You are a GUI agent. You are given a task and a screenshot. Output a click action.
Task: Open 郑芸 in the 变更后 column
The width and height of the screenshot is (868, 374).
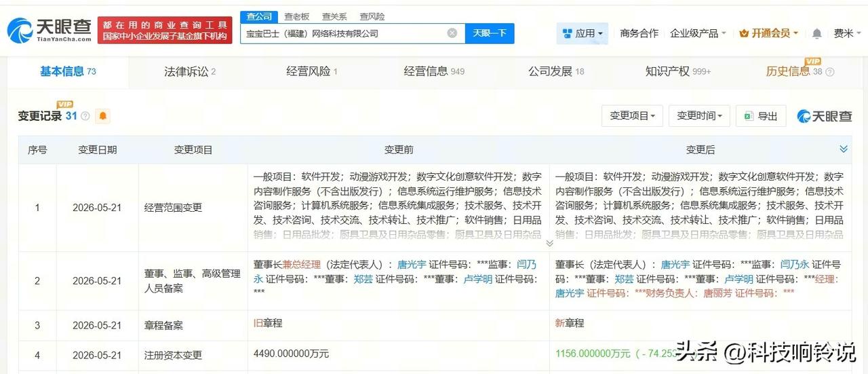click(x=625, y=279)
